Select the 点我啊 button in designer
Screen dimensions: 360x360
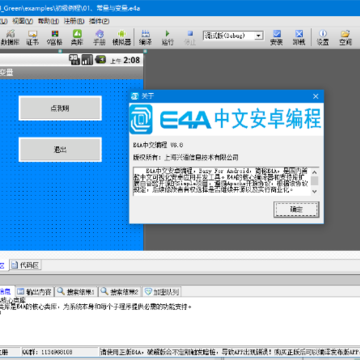(60, 108)
